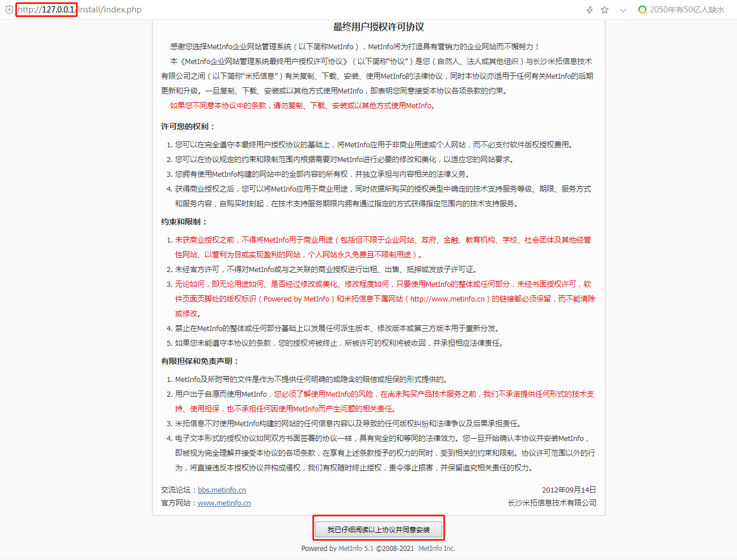Click the label 官方网站：
Screen dimensions: 737x560
click(x=179, y=503)
